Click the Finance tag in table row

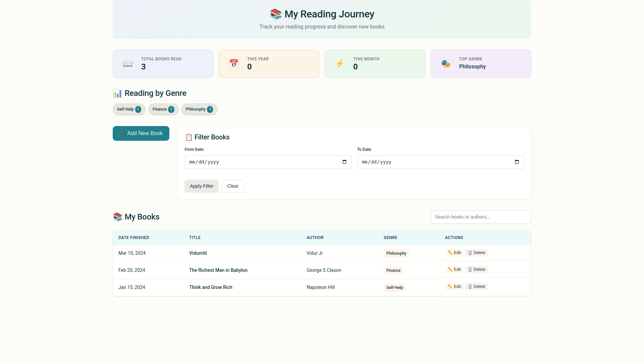393,270
